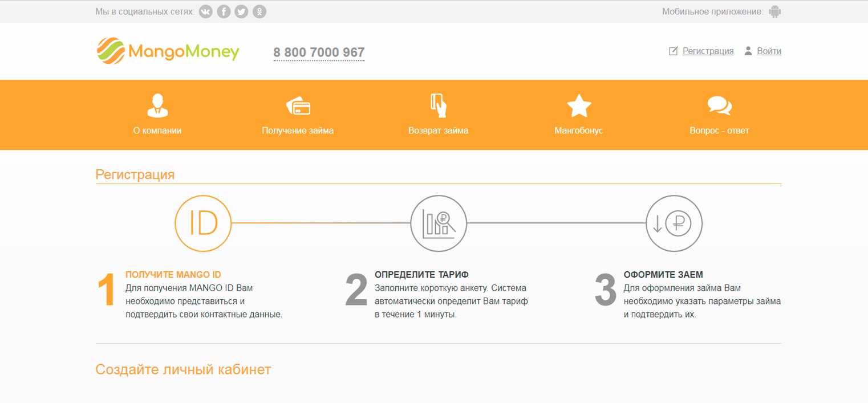Viewport: 868px width, 403px height.
Task: Click the registration pencil icon
Action: coord(674,51)
